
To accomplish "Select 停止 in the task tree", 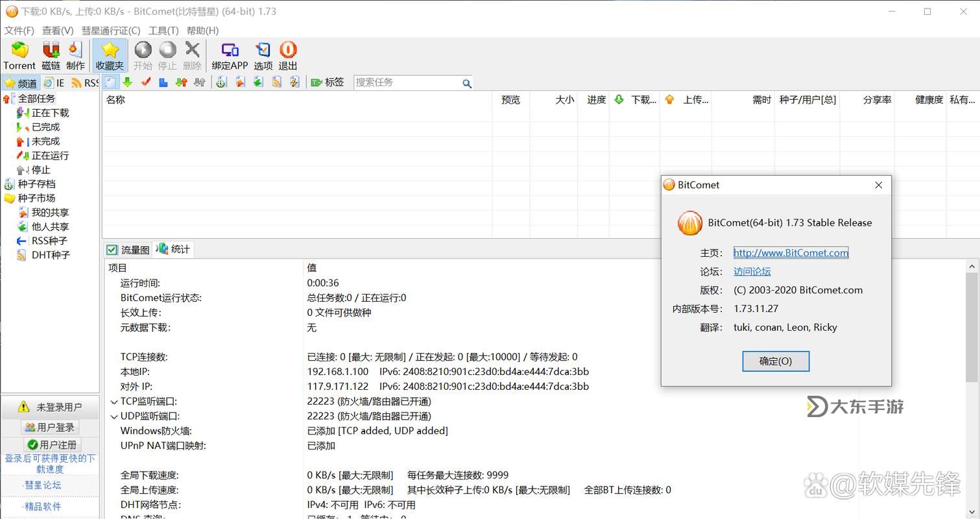I will pyautogui.click(x=41, y=170).
